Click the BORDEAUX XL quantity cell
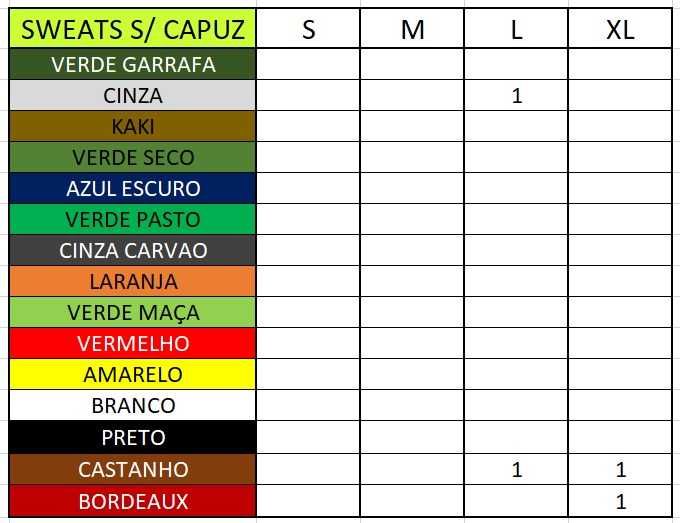Viewport: 680px width, 523px height. pos(621,500)
